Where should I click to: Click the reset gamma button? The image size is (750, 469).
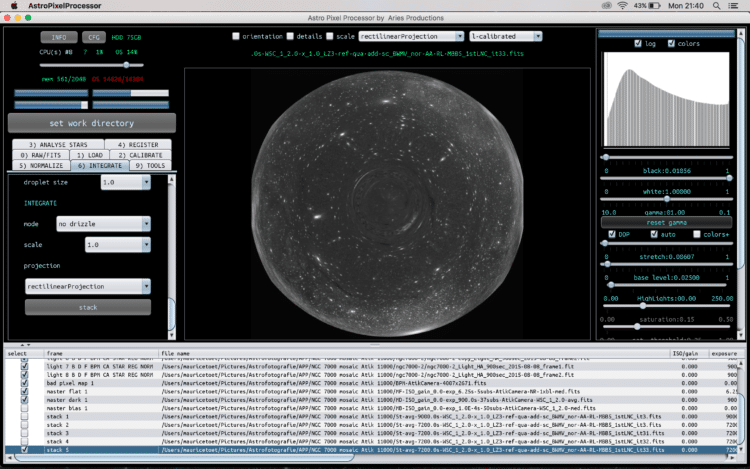666,223
